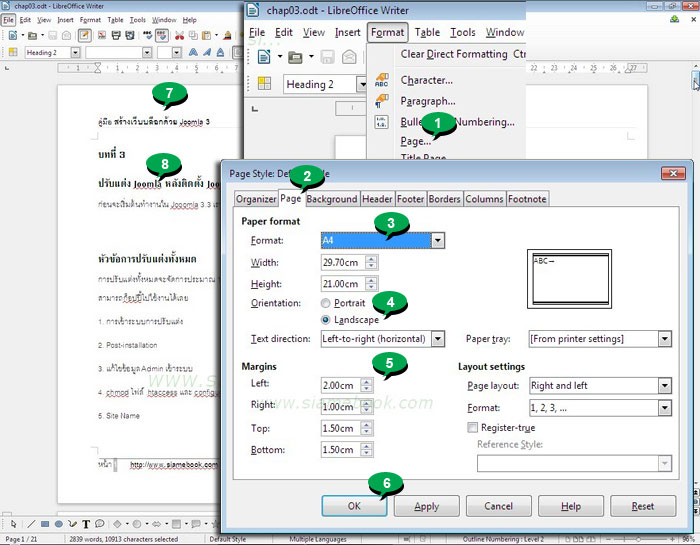Screen dimensions: 700x545
Task: Click Print icon in small toolbar
Action: 116,35
